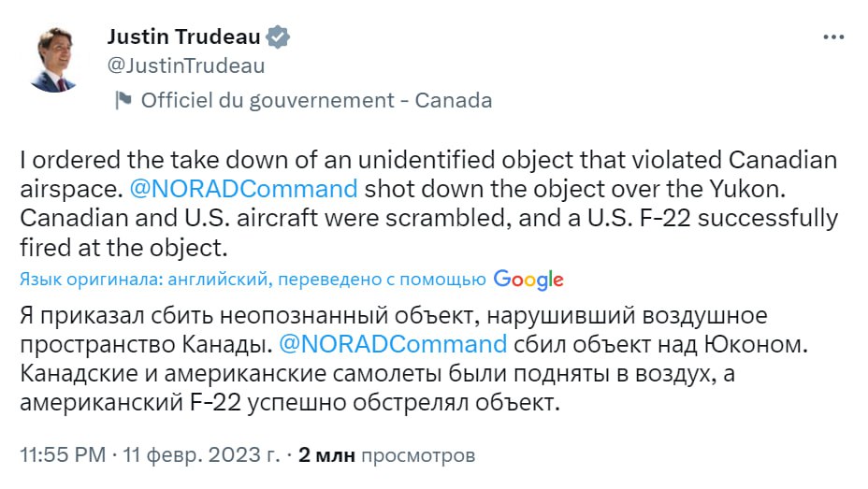868x489 pixels.
Task: Click the blue verified badge
Action: [279, 36]
